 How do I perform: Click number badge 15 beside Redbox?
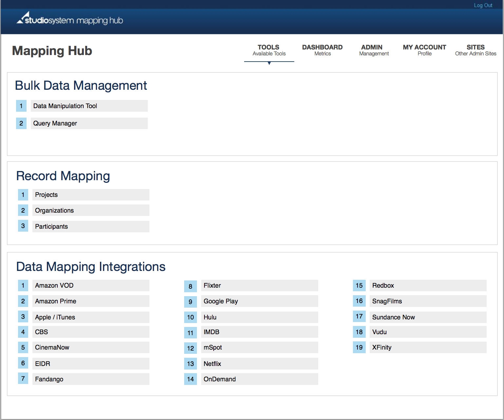click(x=359, y=285)
